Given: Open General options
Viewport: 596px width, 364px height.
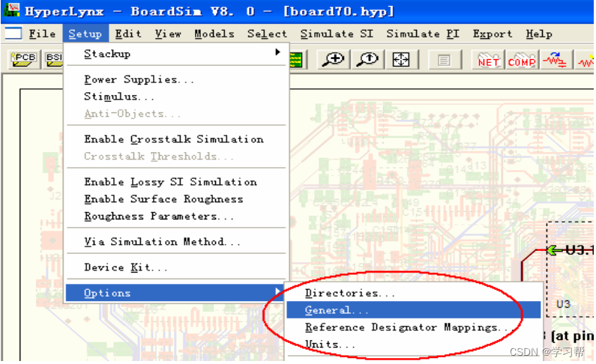Looking at the screenshot, I should coord(414,310).
